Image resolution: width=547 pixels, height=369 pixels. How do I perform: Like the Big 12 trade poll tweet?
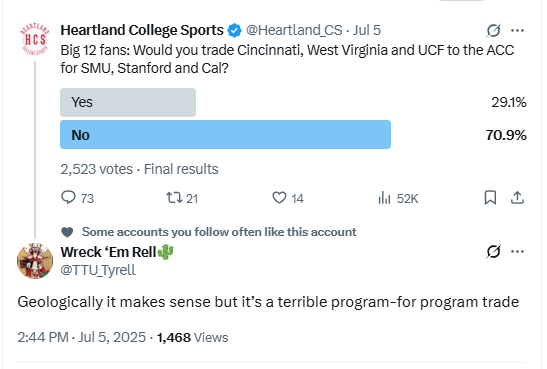coord(288,198)
